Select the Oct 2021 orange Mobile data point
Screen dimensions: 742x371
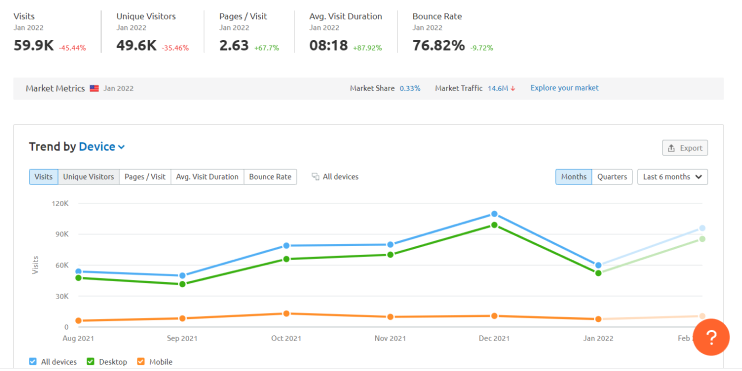(x=286, y=313)
